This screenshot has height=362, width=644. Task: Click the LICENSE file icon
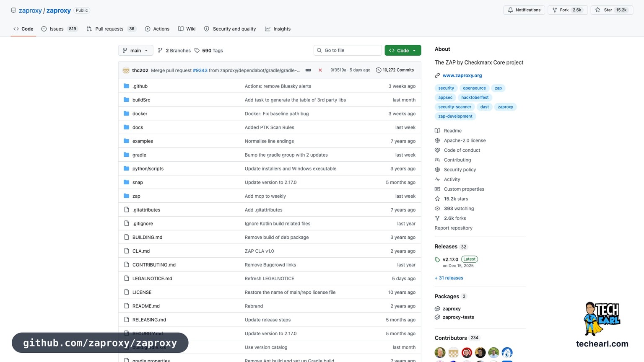127,292
